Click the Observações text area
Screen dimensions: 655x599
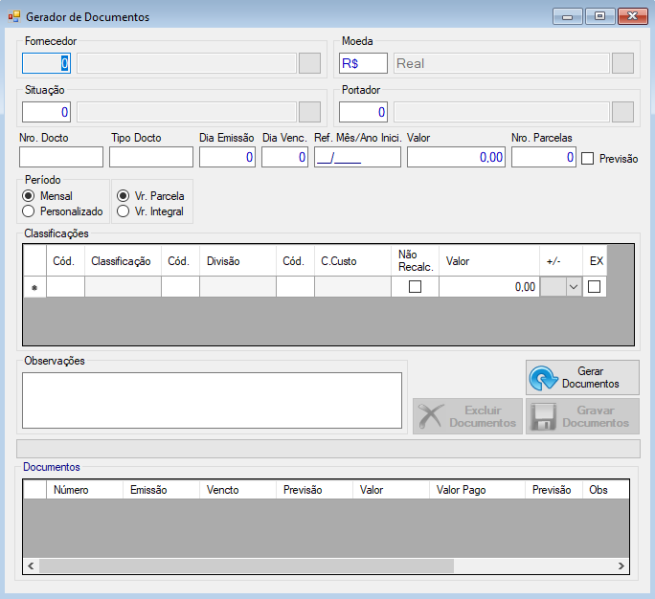(212, 400)
